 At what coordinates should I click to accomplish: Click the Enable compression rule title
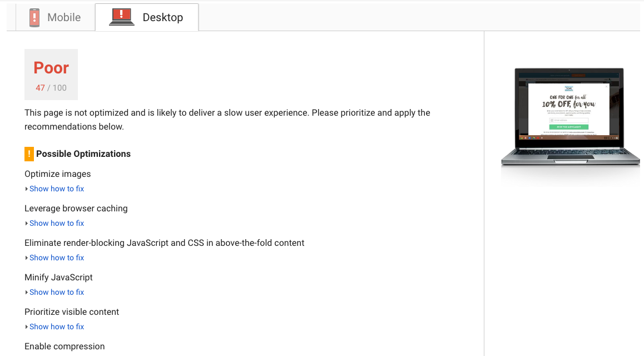[65, 347]
